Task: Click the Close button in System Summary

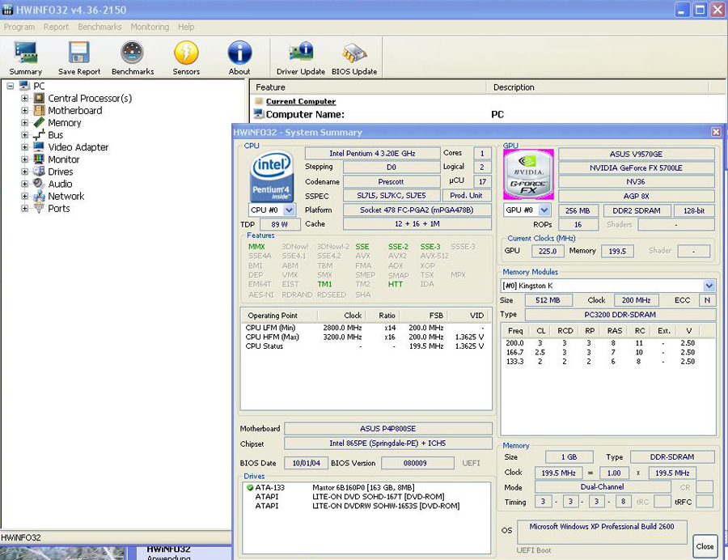Action: 705,546
